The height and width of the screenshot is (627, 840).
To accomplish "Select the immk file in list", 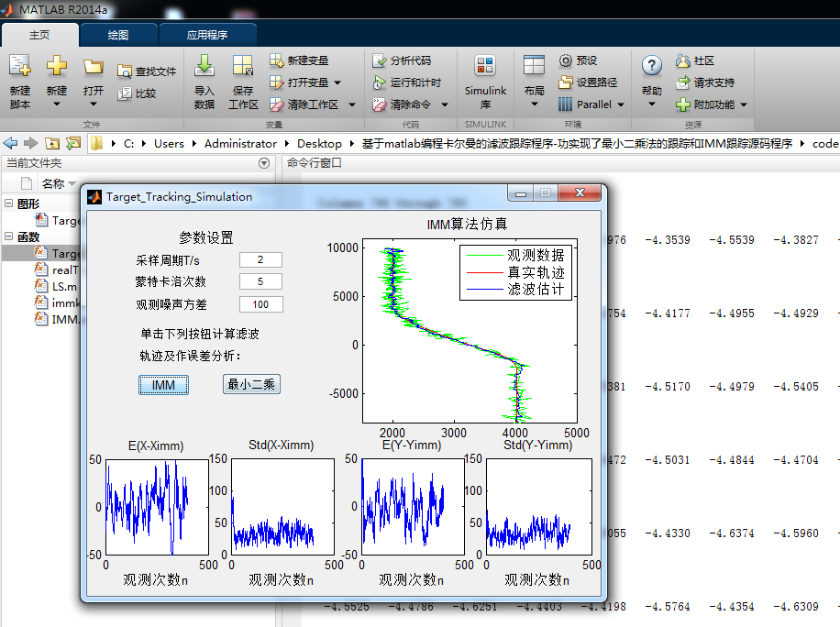I will click(x=57, y=303).
